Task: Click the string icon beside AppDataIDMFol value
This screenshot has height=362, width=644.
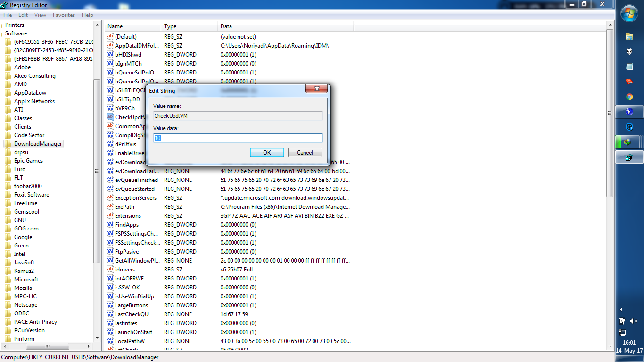Action: tap(110, 45)
